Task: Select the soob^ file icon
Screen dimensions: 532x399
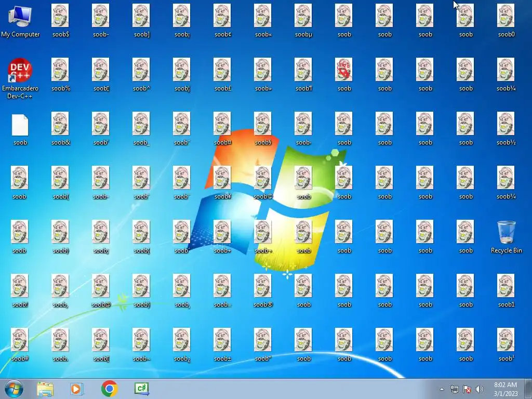Action: coord(141,70)
